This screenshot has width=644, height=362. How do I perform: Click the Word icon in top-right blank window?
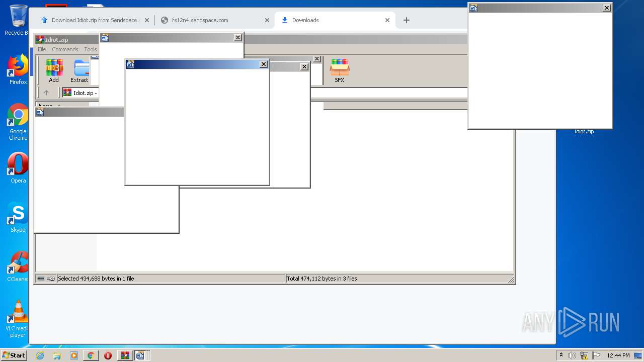click(473, 8)
